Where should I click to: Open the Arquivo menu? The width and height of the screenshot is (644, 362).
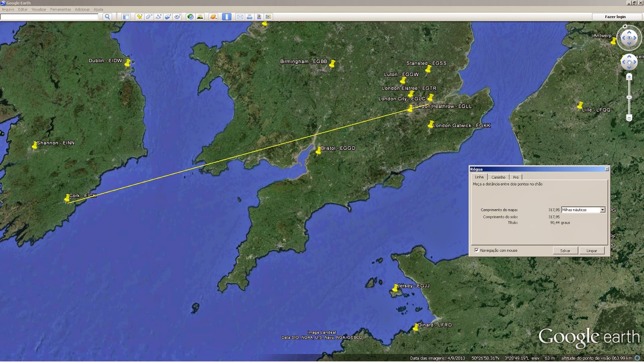(8, 9)
